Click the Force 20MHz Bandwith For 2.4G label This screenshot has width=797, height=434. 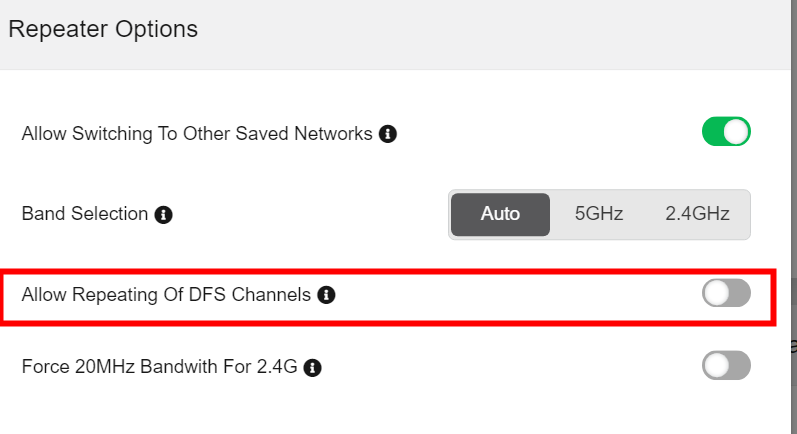160,367
